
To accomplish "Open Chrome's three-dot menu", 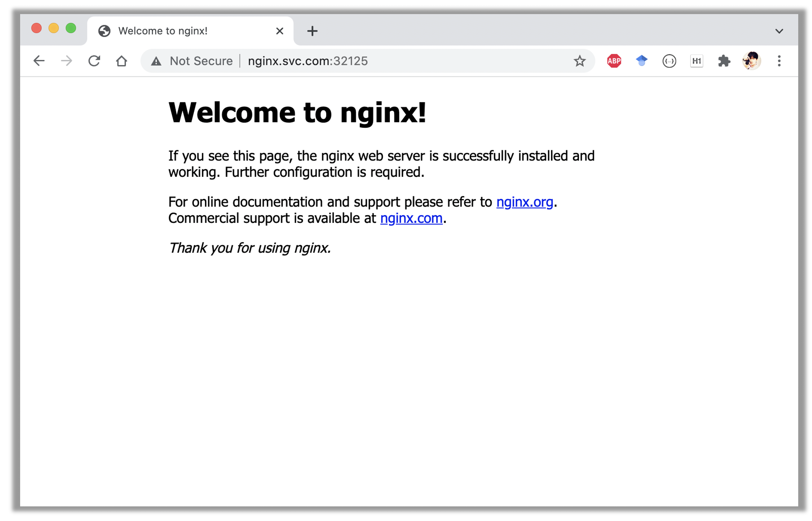I will [x=779, y=61].
